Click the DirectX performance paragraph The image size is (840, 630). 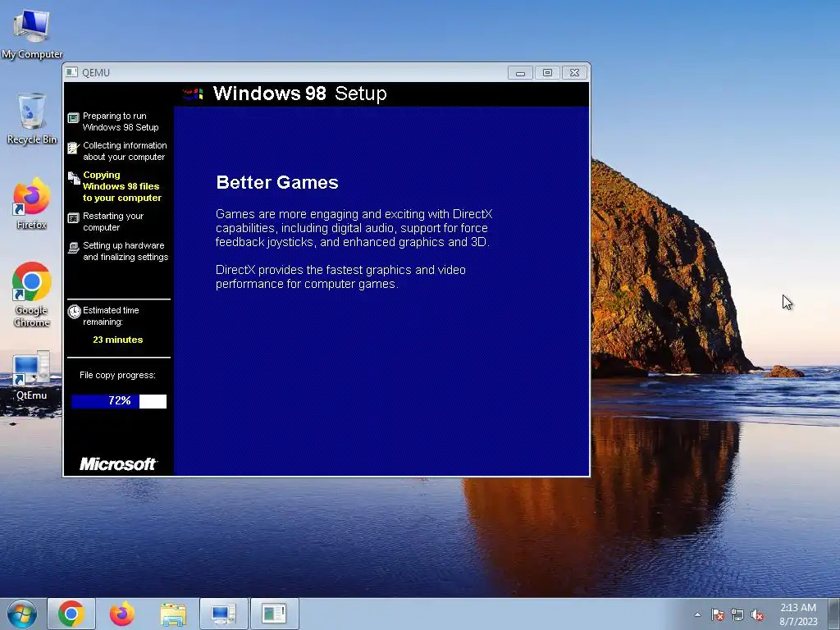click(340, 276)
